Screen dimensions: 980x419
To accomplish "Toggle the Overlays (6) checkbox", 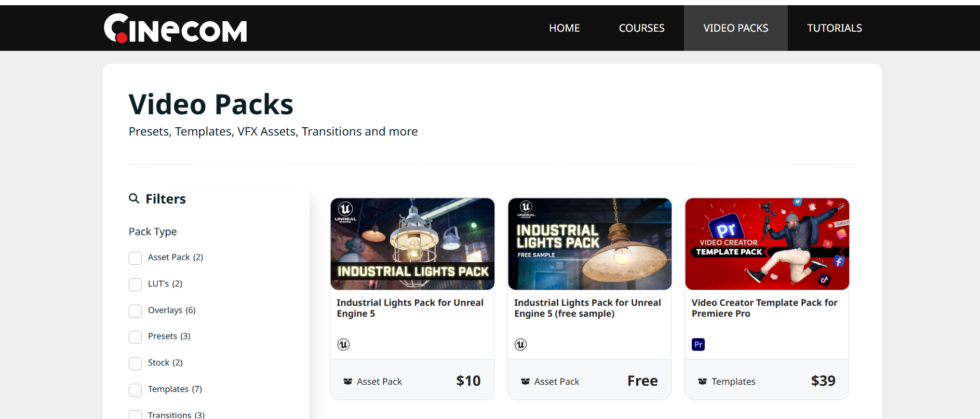I will click(x=135, y=311).
